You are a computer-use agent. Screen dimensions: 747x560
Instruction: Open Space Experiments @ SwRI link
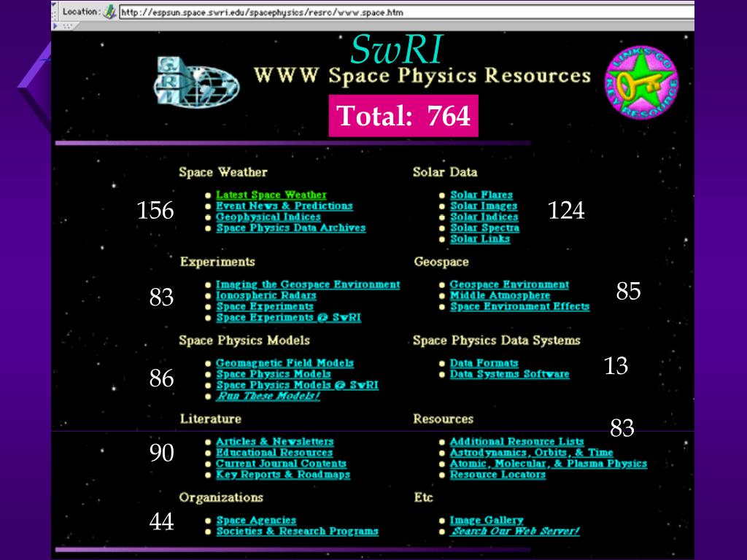(x=288, y=317)
